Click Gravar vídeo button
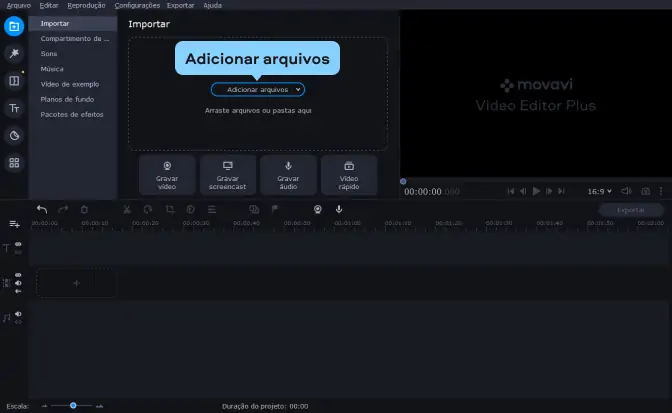The height and width of the screenshot is (413, 672). click(167, 175)
